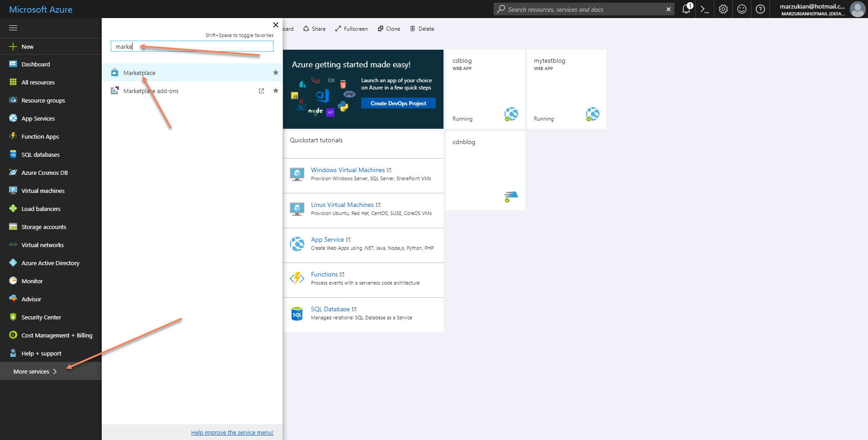Toggle Marketplace as a favorite star
868x440 pixels.
(275, 72)
